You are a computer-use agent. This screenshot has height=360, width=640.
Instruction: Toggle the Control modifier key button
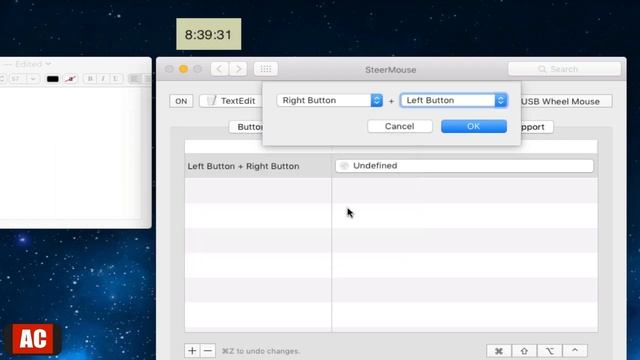point(575,351)
